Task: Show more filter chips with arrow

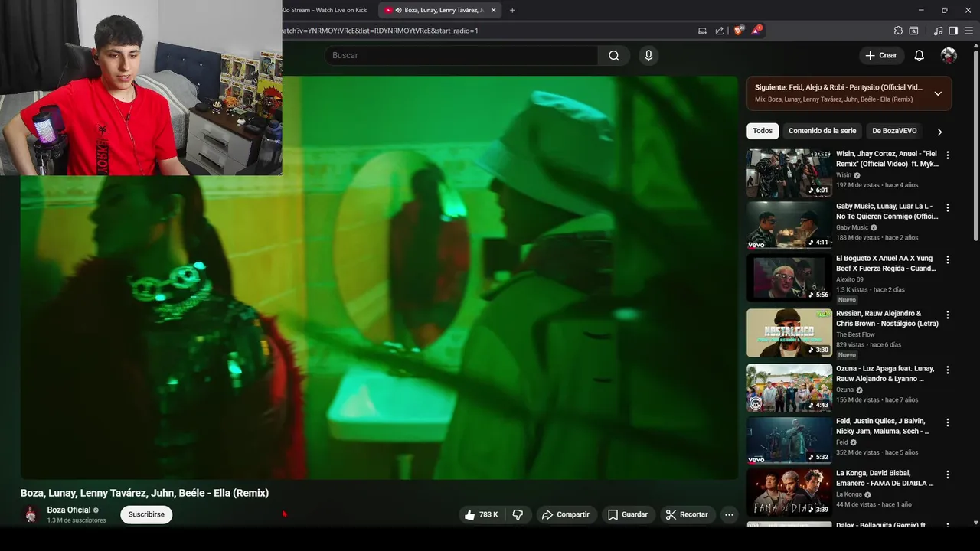Action: [x=939, y=132]
